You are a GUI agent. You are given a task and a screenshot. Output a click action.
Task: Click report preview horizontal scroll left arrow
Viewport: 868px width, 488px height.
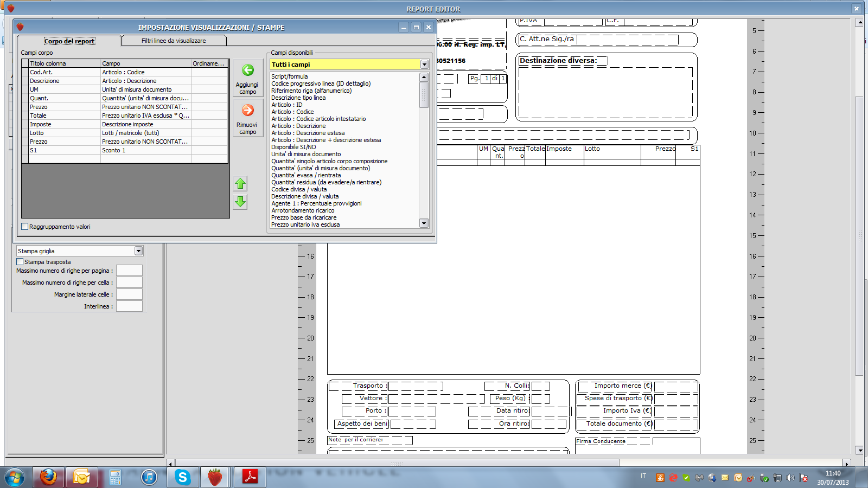171,464
